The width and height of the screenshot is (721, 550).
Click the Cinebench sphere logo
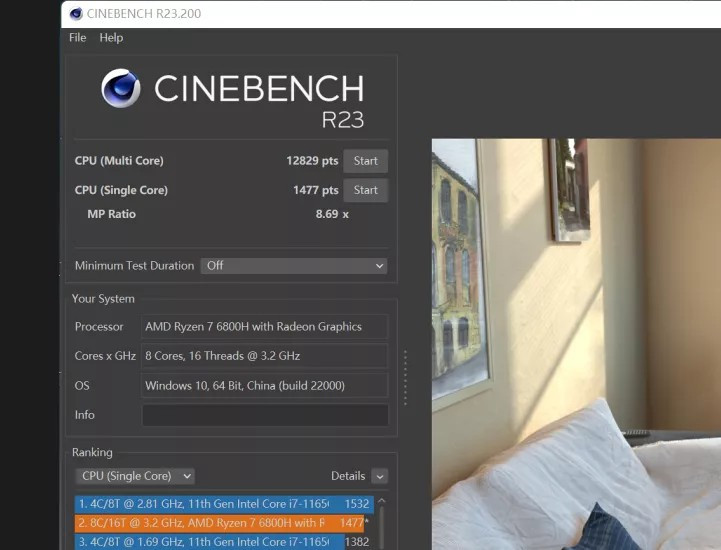(120, 88)
